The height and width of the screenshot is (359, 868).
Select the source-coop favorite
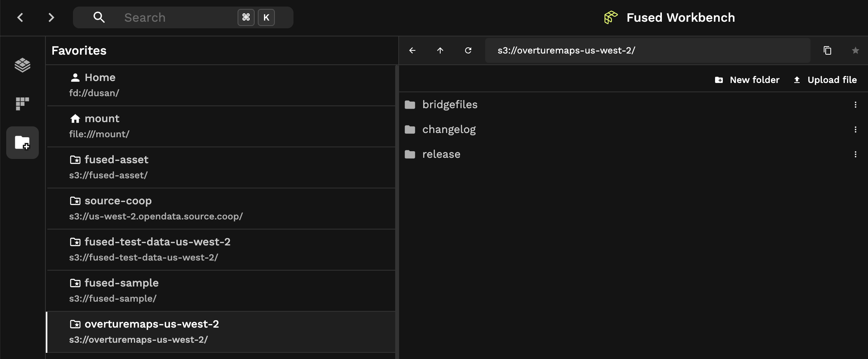click(x=221, y=209)
